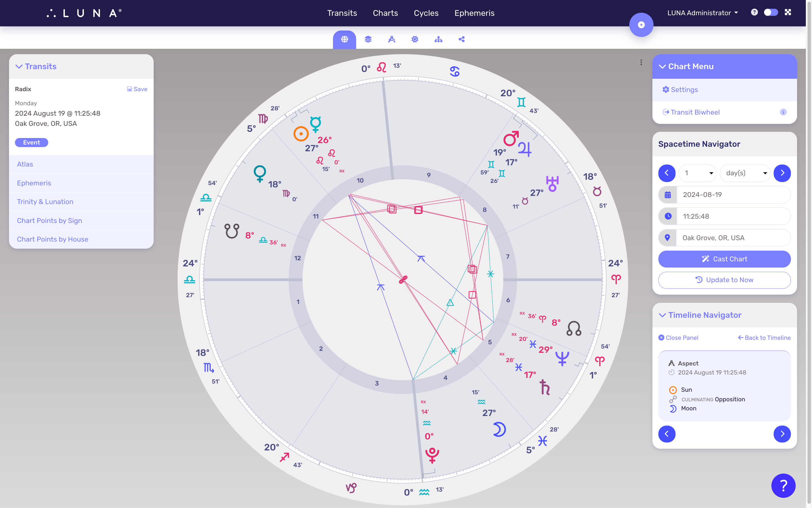Select the Pluto glyph on chart

[x=432, y=455]
